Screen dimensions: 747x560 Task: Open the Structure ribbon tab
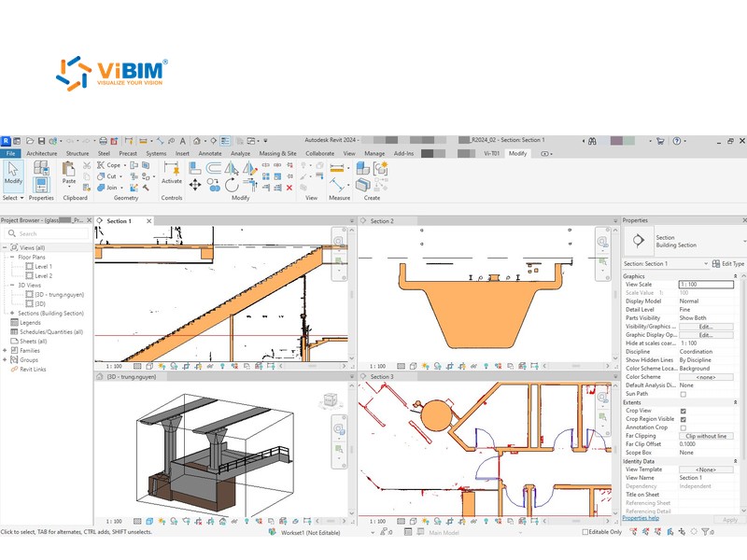coord(78,154)
